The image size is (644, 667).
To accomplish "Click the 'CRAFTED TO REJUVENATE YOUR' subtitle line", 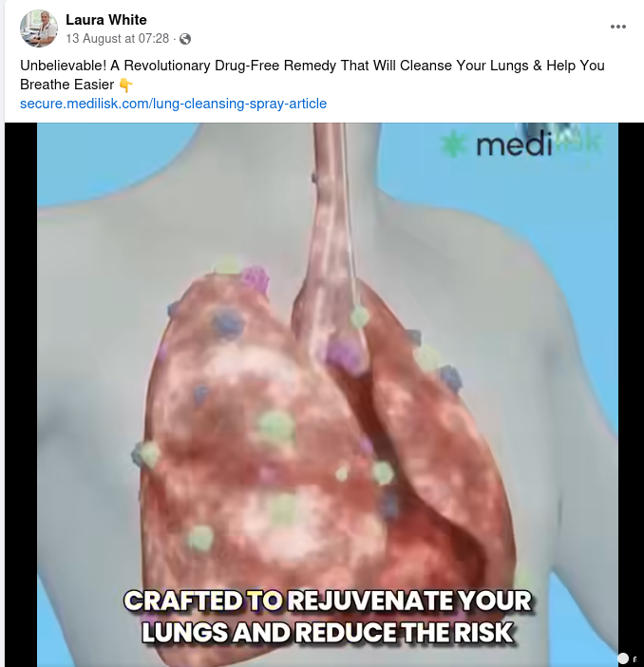I will point(328,600).
